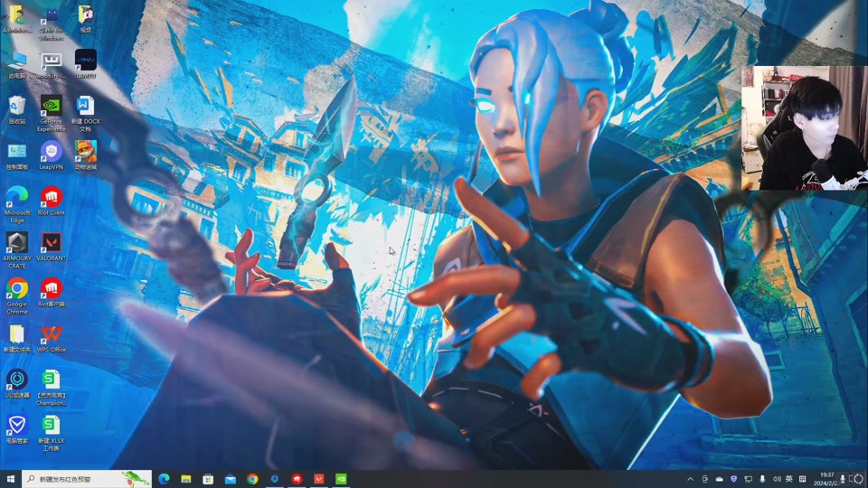Launch WPS Office from desktop
This screenshot has height=488, width=868.
pyautogui.click(x=51, y=339)
